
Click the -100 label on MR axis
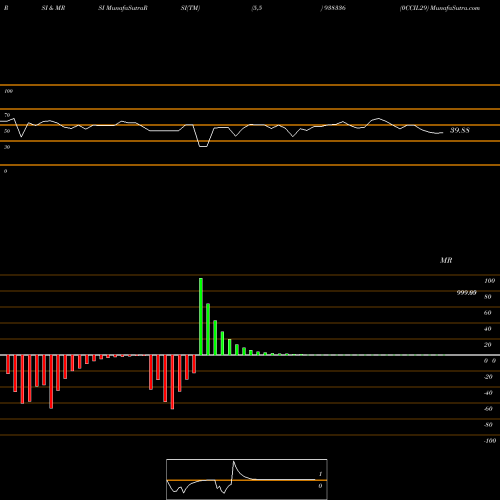tap(490, 441)
